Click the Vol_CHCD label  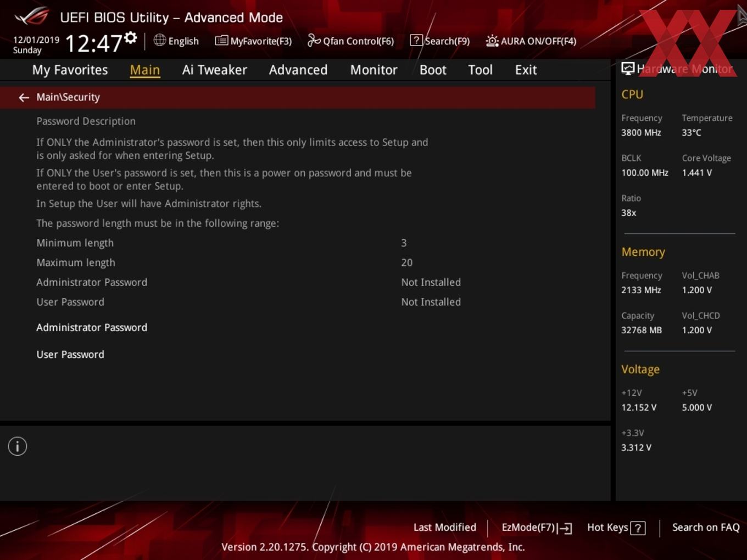click(x=701, y=316)
